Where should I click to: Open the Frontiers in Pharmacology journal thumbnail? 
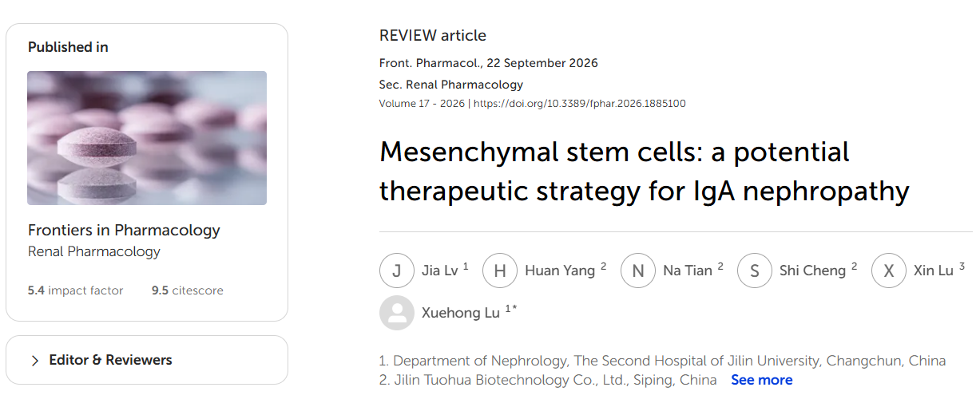147,138
